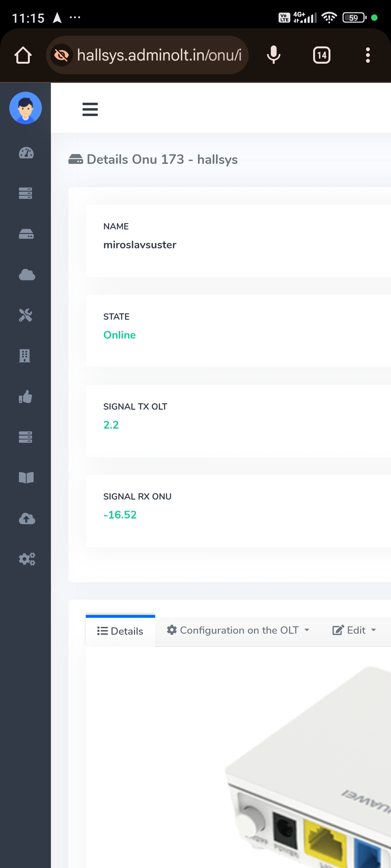Open the Edit dropdown menu
391x868 pixels.
354,630
